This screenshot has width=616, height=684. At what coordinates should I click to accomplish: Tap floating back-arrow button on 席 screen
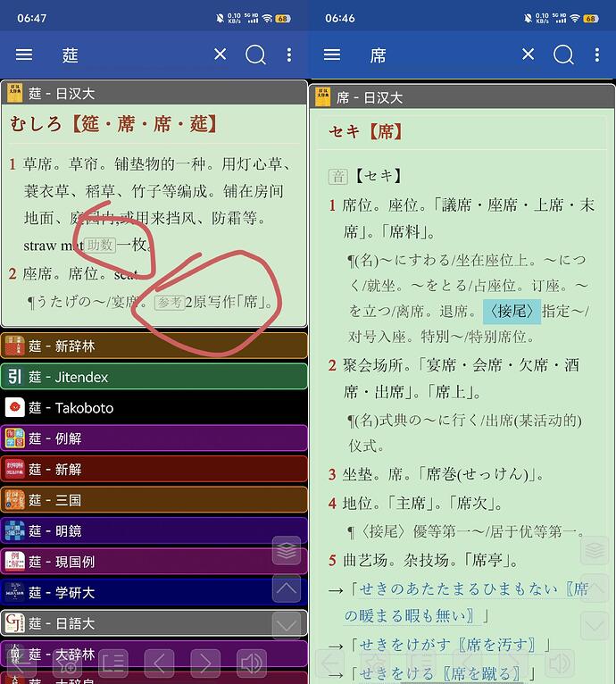click(x=329, y=663)
